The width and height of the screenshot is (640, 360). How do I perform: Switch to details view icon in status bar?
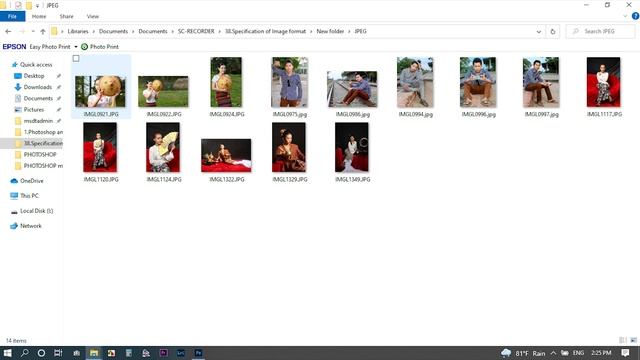tap(622, 340)
